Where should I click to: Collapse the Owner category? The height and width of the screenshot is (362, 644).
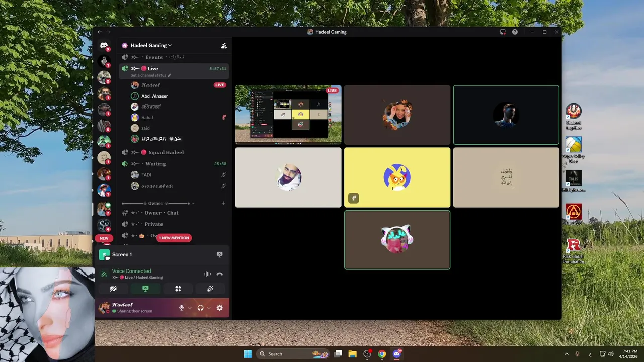click(x=158, y=203)
